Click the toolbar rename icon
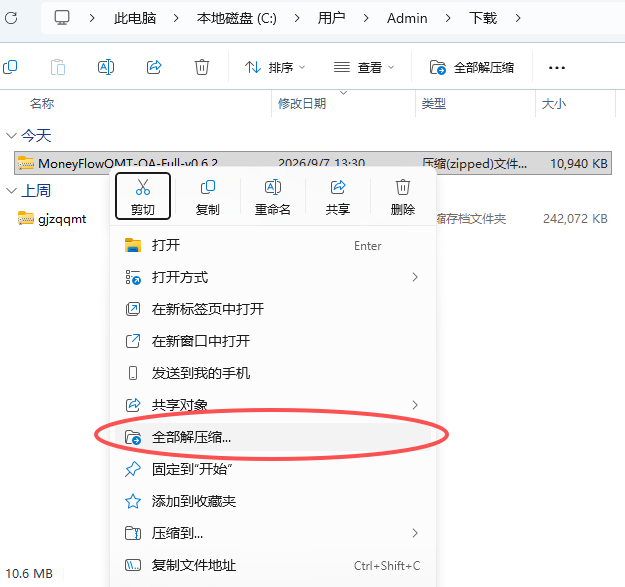625x587 pixels. [106, 67]
